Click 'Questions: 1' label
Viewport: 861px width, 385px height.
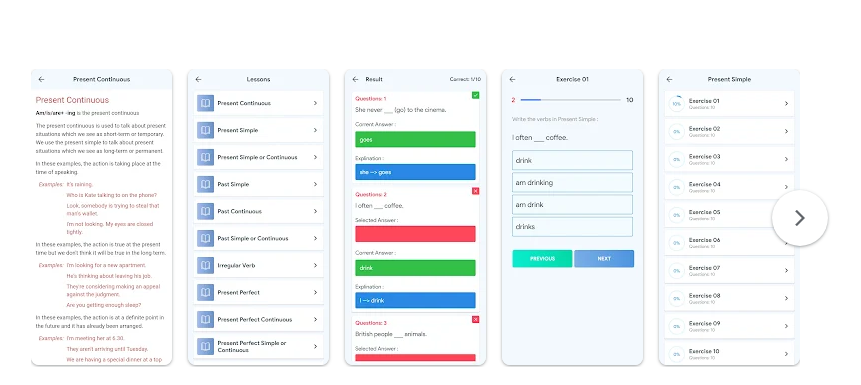coord(371,99)
